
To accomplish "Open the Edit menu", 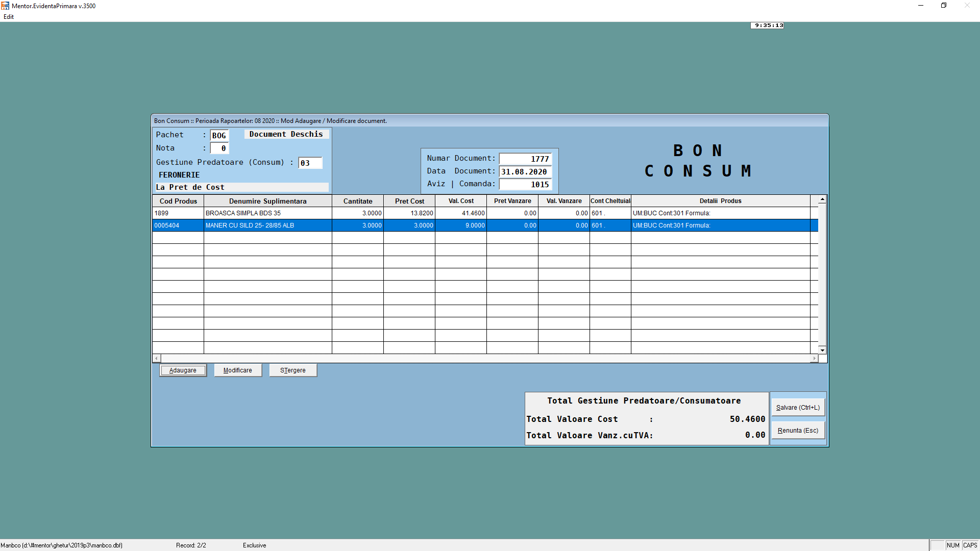I will coord(9,17).
